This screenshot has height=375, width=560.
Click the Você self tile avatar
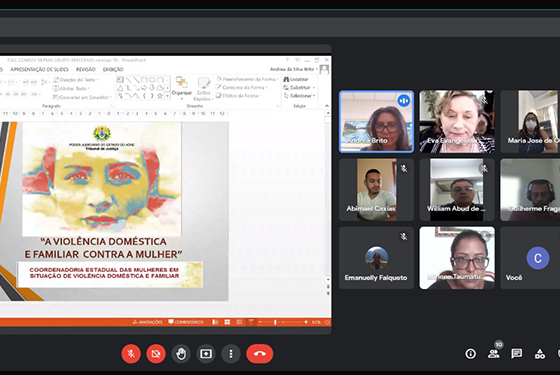tap(538, 258)
